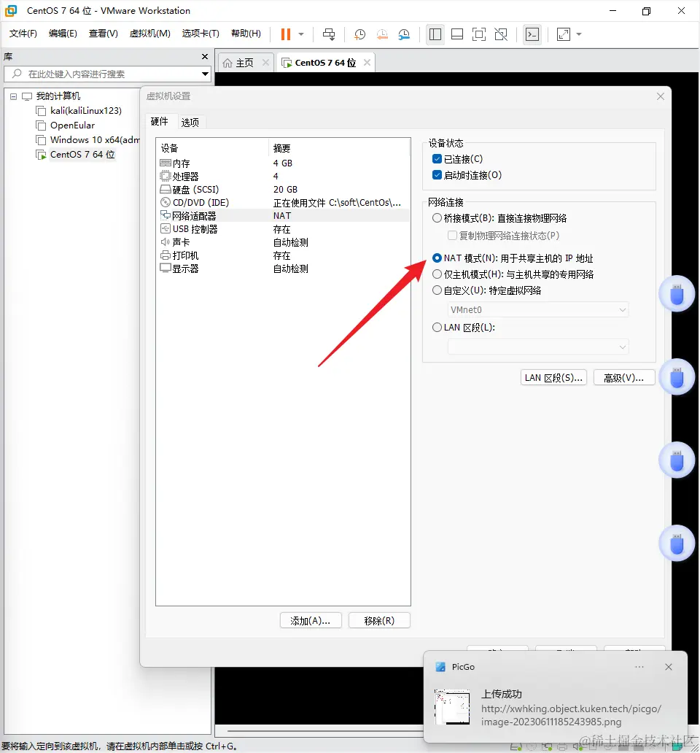
Task: Click the stretch guest display icon
Action: pos(563,34)
